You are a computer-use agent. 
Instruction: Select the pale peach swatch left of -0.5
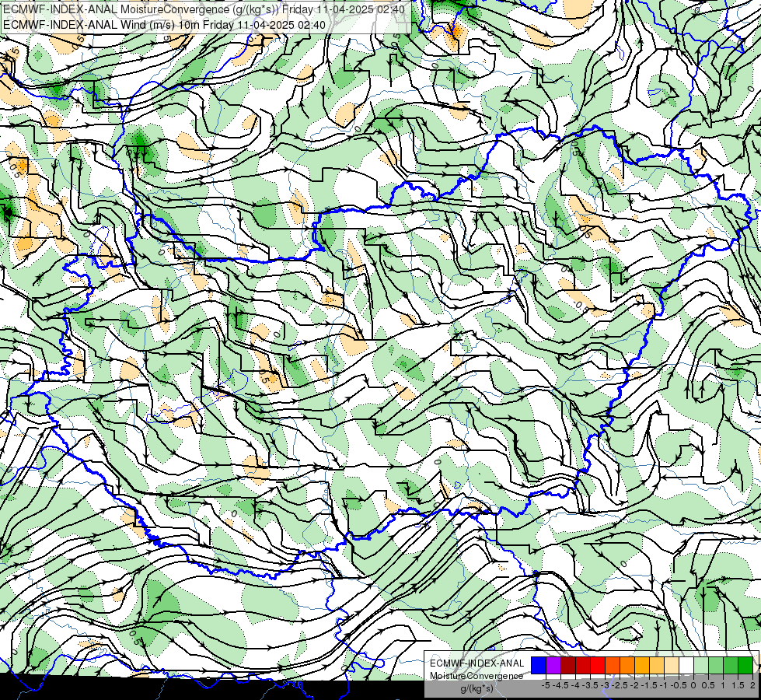point(672,665)
